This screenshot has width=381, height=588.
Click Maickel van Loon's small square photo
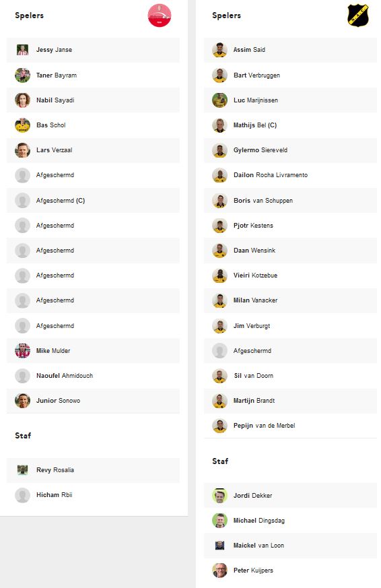pyautogui.click(x=219, y=546)
